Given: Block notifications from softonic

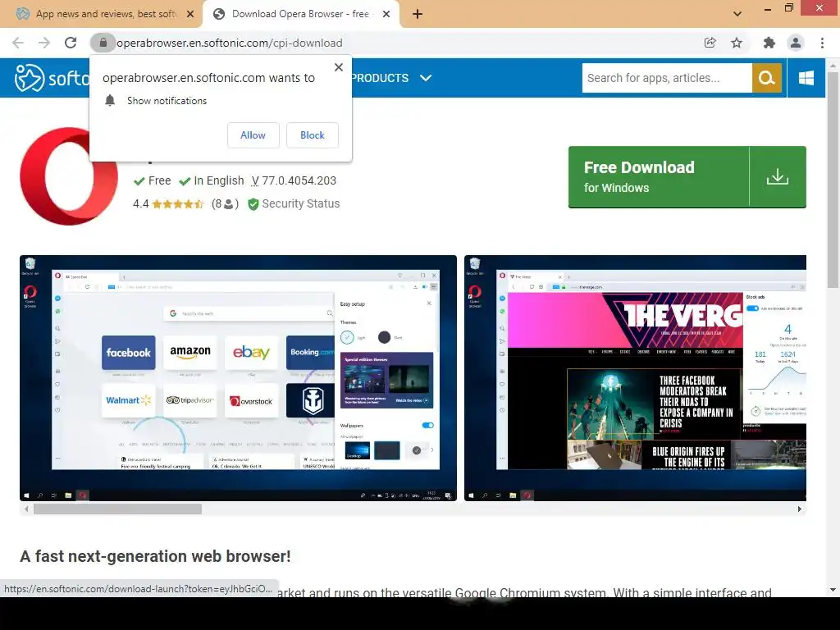Looking at the screenshot, I should (x=313, y=135).
